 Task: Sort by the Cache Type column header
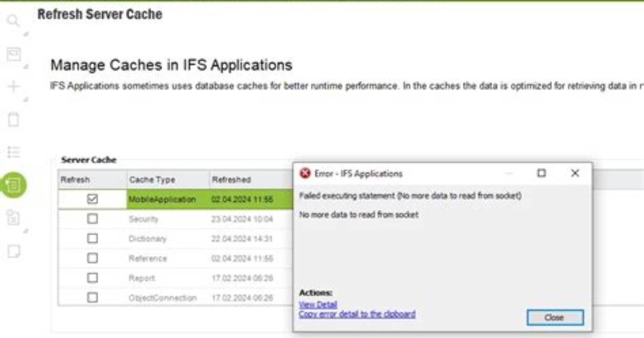pos(168,179)
